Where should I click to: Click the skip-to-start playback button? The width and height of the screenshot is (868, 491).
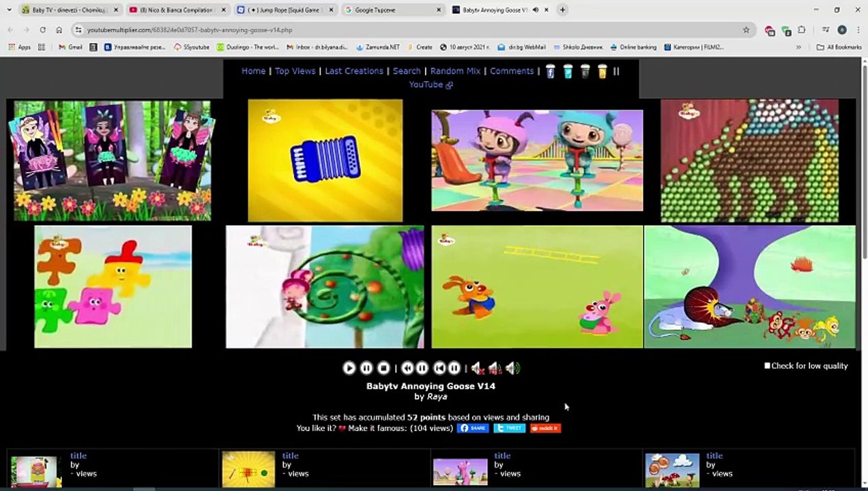point(439,368)
